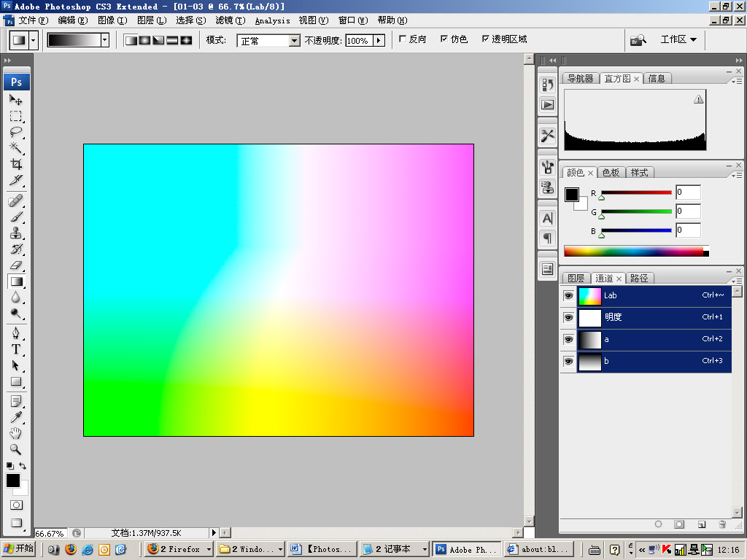Select the Slice tool
Viewport: 747px width, 560px height.
click(x=16, y=181)
